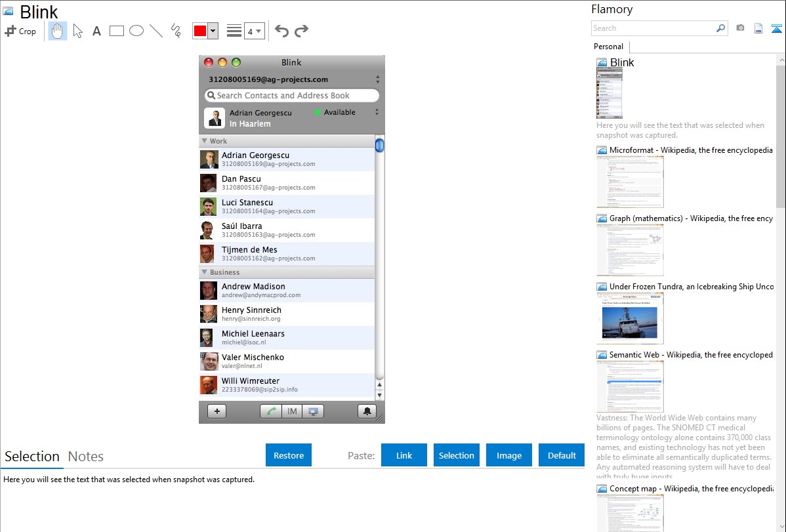Open the color picker dropdown arrow
Viewport: 786px width, 532px height.
pos(213,31)
